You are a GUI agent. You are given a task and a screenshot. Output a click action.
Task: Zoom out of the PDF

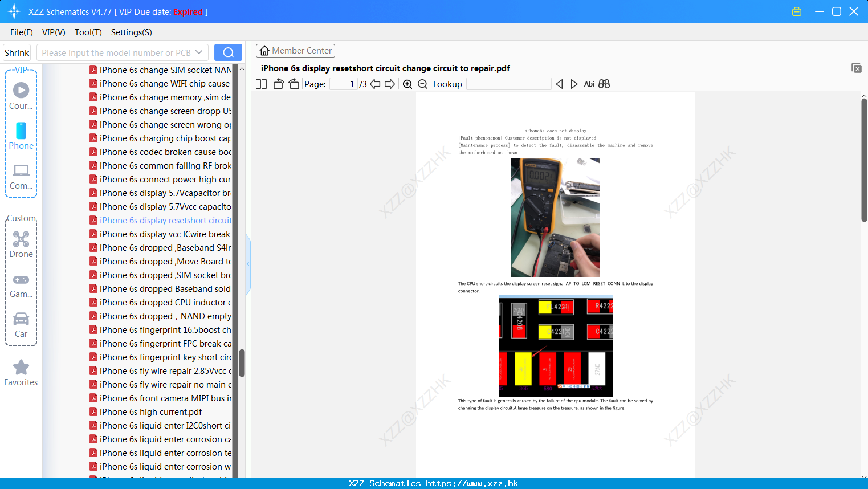[422, 84]
